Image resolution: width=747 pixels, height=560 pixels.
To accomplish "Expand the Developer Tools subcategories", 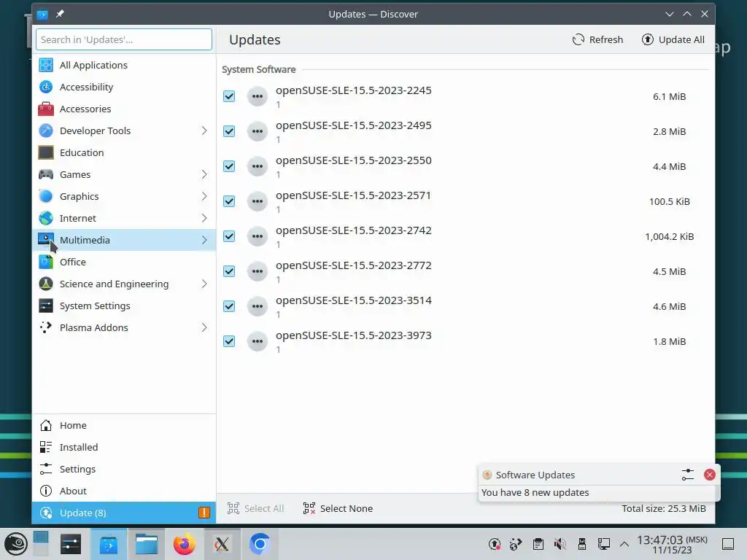I will (x=204, y=131).
